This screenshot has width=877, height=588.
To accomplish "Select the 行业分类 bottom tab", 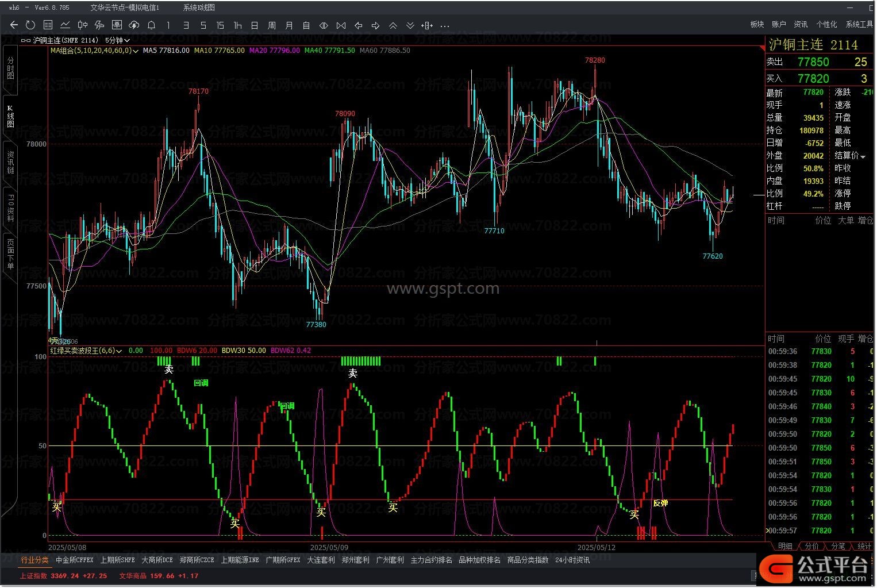I will [35, 560].
